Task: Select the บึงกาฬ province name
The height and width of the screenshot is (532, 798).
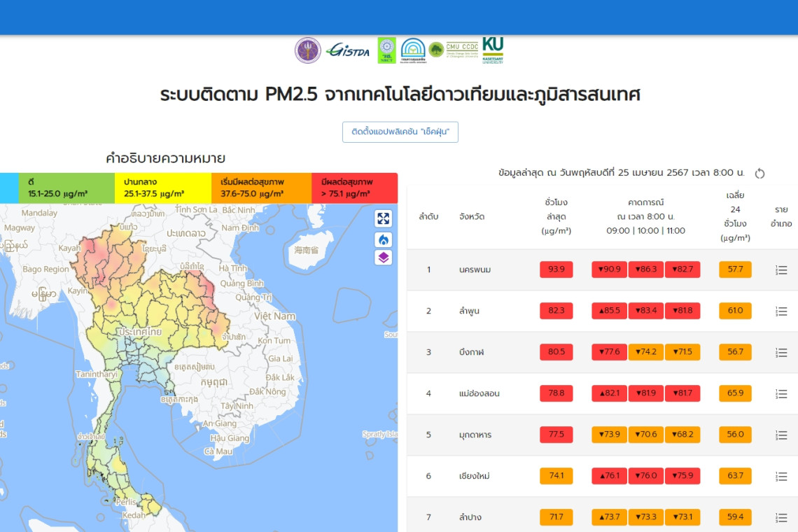Action: 472,352
